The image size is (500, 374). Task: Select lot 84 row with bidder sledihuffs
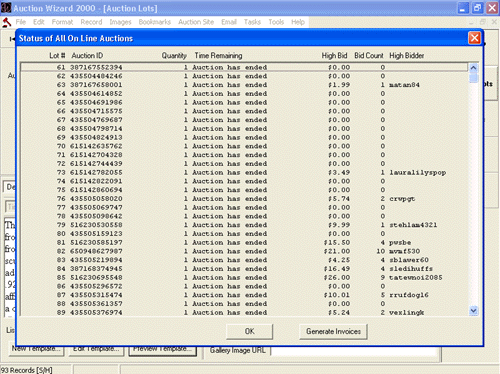tap(244, 269)
